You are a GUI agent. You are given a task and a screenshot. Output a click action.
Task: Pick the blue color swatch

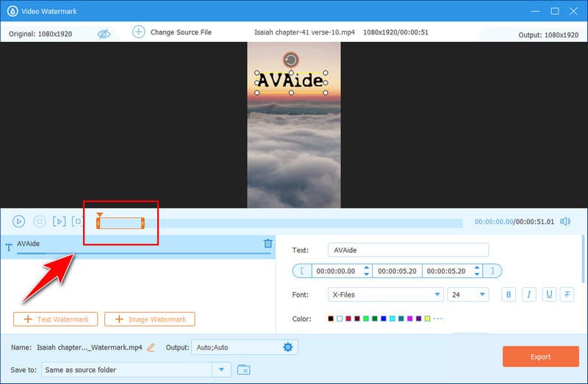click(x=383, y=319)
